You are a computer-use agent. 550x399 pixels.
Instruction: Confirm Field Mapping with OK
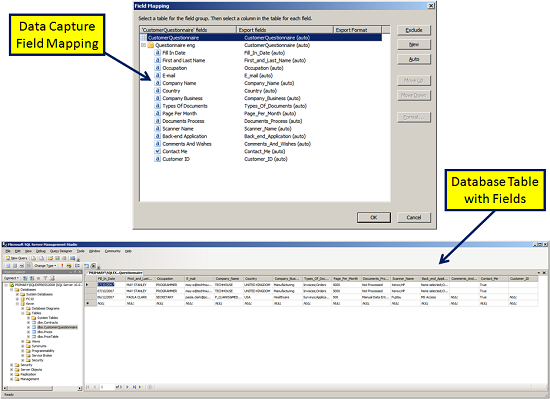pyautogui.click(x=374, y=217)
